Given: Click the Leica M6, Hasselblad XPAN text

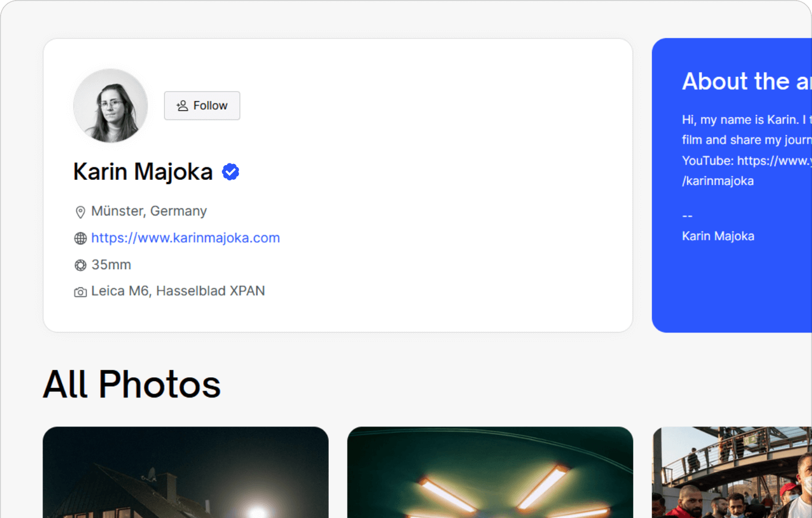Looking at the screenshot, I should [178, 291].
